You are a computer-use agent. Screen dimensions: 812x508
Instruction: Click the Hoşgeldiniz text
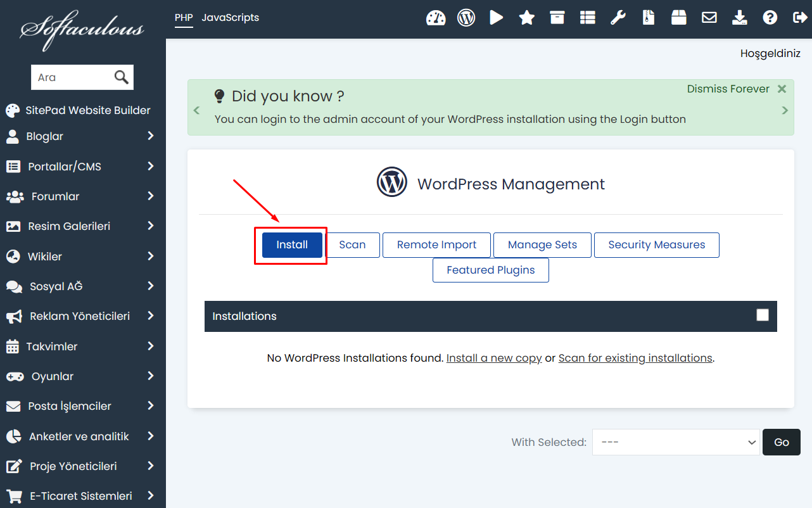(770, 54)
